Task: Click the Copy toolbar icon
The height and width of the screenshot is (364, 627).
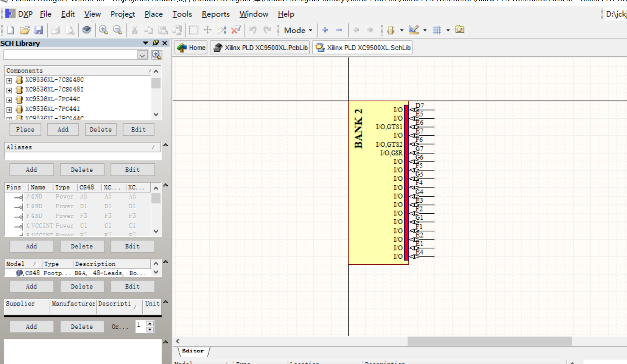Action: click(149, 30)
